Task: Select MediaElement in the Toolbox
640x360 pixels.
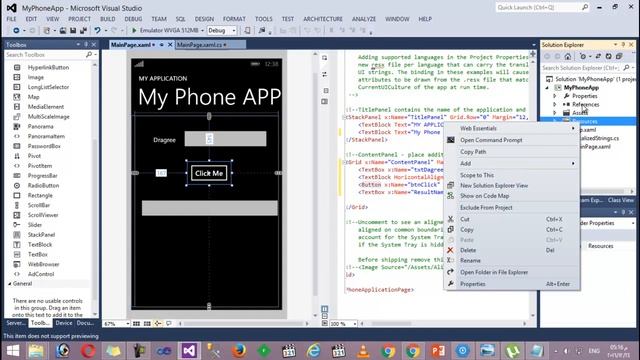Action: [x=46, y=107]
